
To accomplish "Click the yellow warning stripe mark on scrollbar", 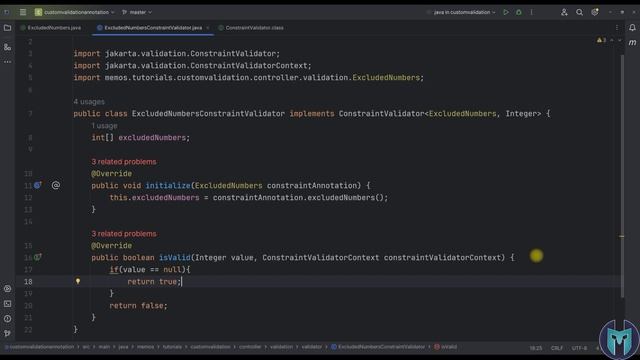I will [x=622, y=236].
